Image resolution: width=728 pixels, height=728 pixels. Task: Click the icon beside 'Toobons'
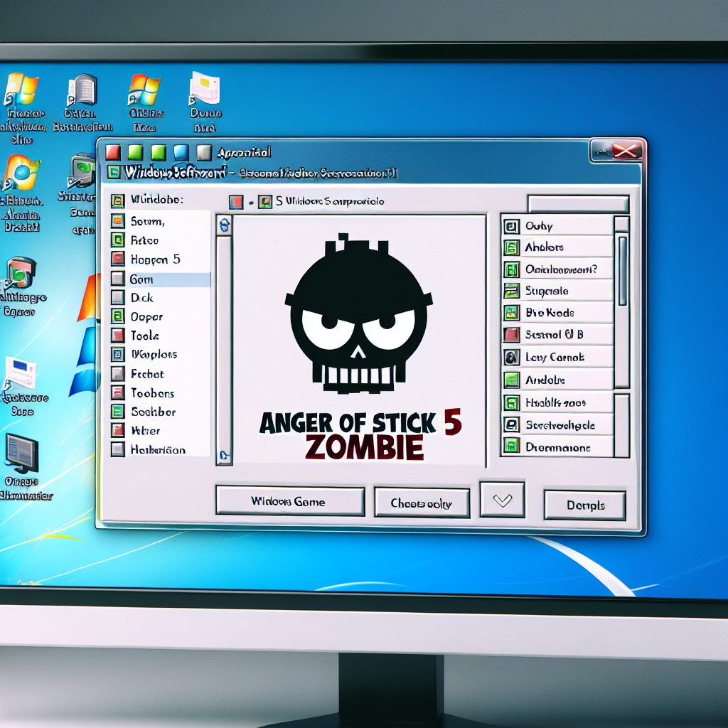tap(118, 392)
